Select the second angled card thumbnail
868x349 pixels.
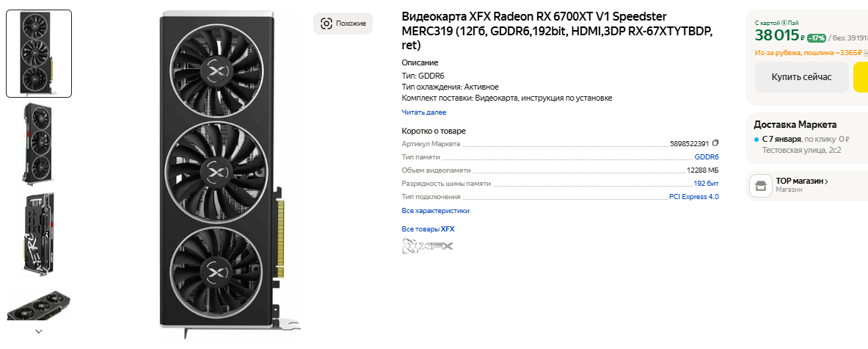point(39,143)
